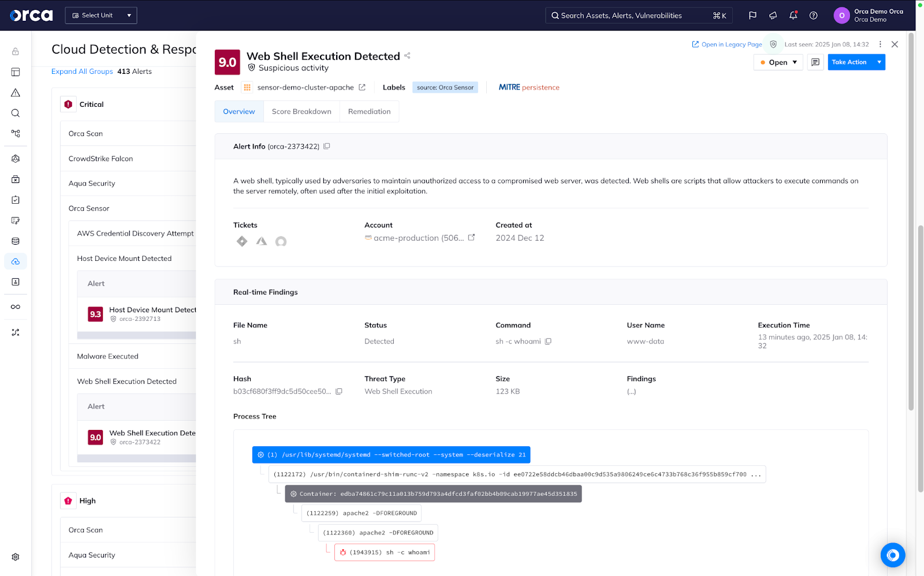Collapse the Host Device Mount Detected group
Image resolution: width=924 pixels, height=576 pixels.
(133, 259)
